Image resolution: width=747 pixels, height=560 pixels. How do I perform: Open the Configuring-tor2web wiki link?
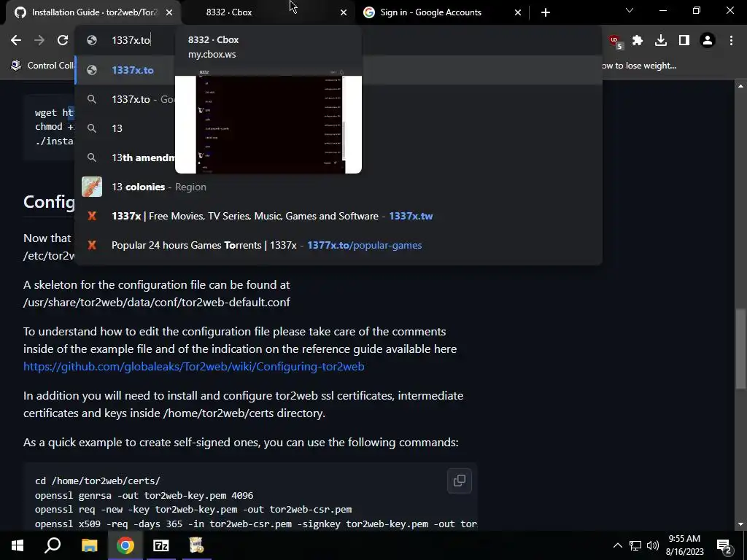194,366
